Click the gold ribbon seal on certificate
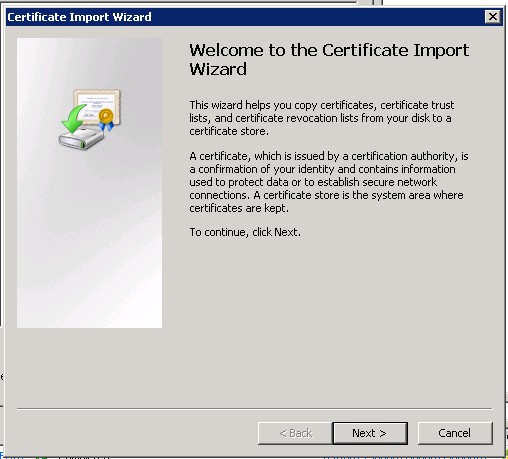508x459 pixels. [x=106, y=119]
